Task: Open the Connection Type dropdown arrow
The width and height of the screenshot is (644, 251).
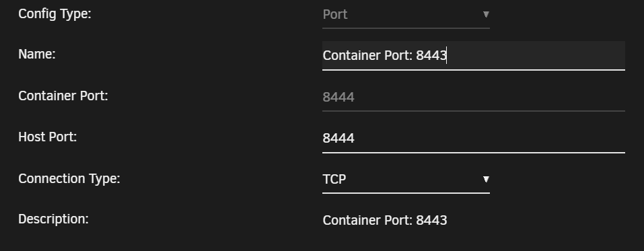Action: pos(486,179)
